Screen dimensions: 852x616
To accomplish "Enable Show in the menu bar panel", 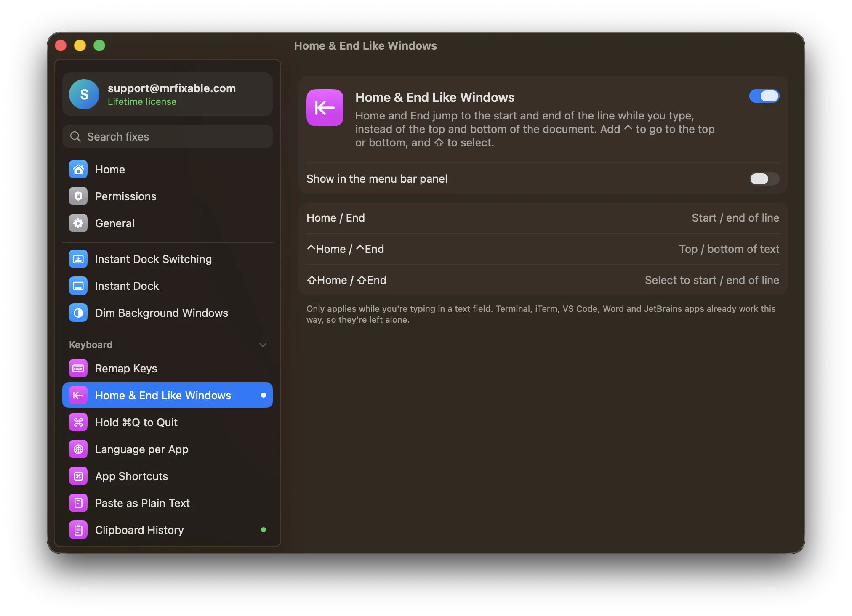I will pos(764,179).
